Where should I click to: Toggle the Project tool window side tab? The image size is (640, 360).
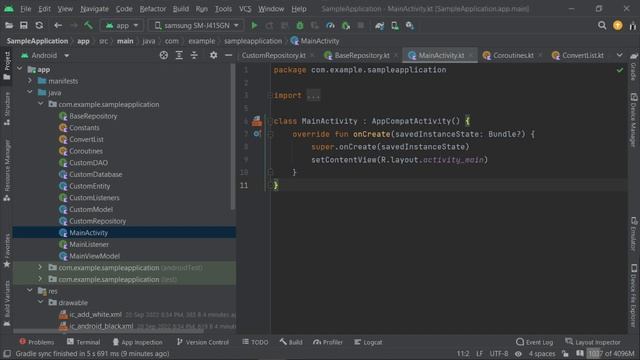[7, 65]
